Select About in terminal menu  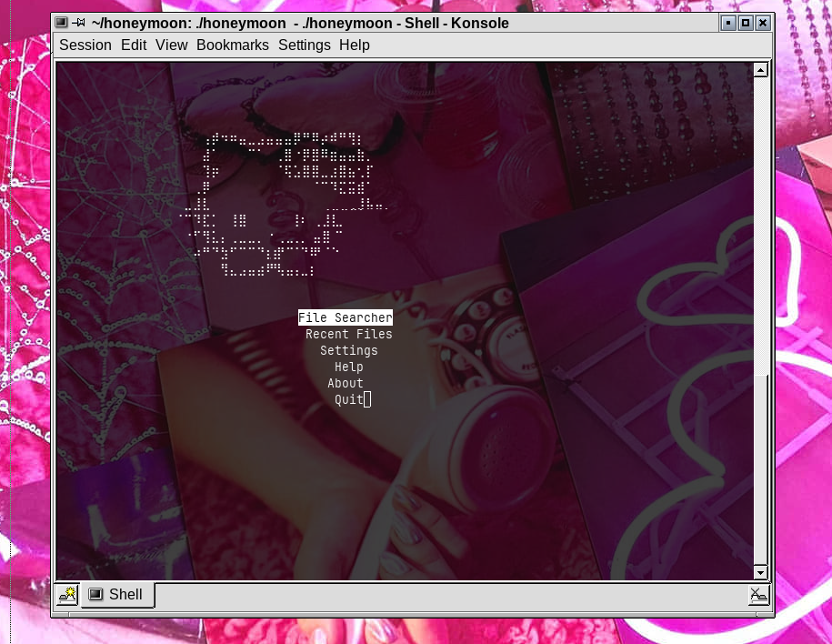(x=346, y=383)
